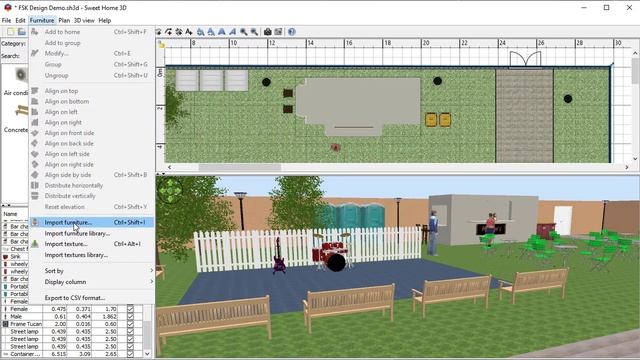
Task: Choose Import textures library... entry
Action: click(92, 255)
